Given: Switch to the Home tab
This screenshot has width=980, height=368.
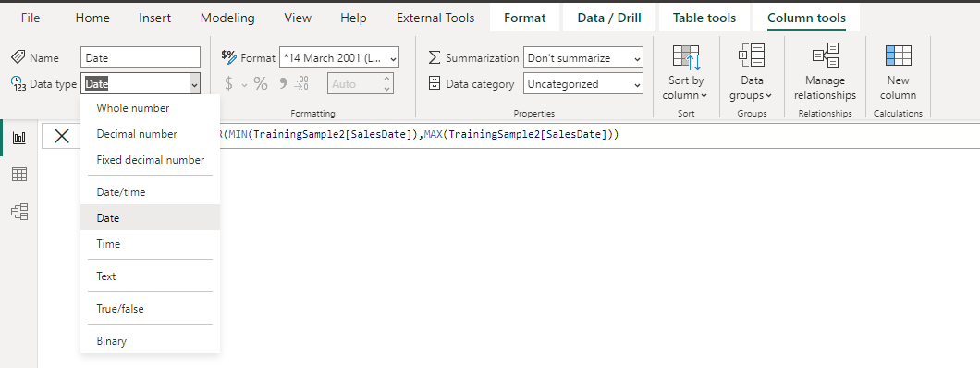Looking at the screenshot, I should [x=92, y=18].
